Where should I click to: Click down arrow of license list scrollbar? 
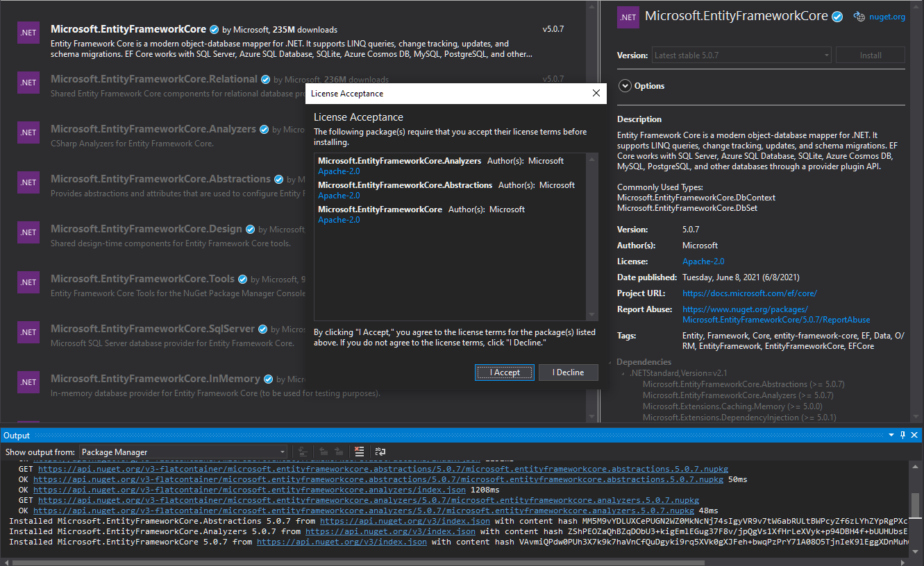[592, 314]
